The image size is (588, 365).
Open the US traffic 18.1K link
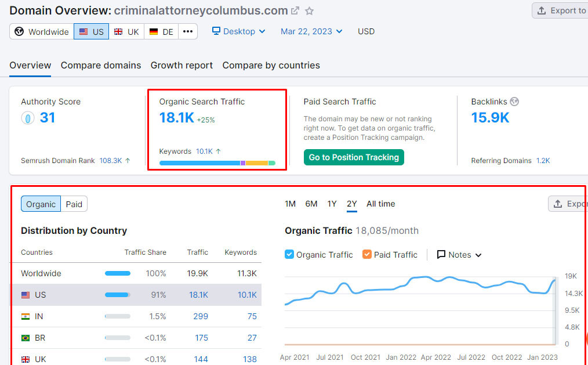coord(198,295)
